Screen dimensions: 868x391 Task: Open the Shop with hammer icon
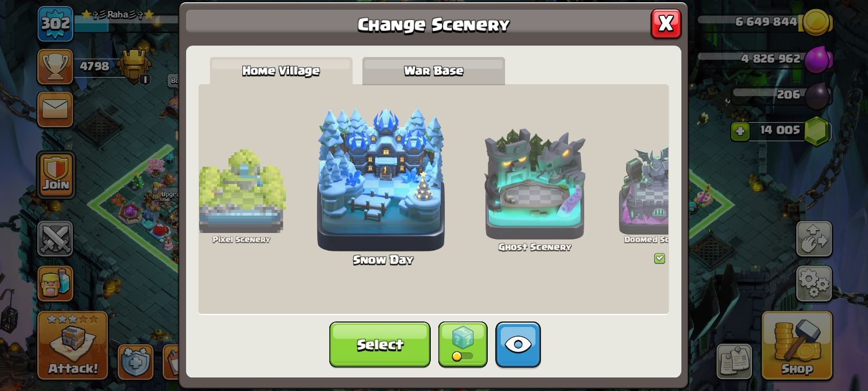point(797,345)
